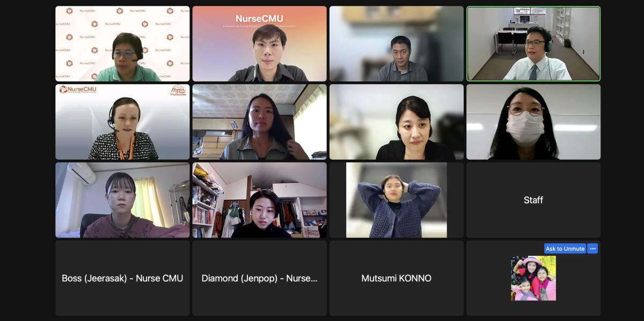Select the family profile photo on last tile
Viewport: 644px width, 321px height.
533,278
